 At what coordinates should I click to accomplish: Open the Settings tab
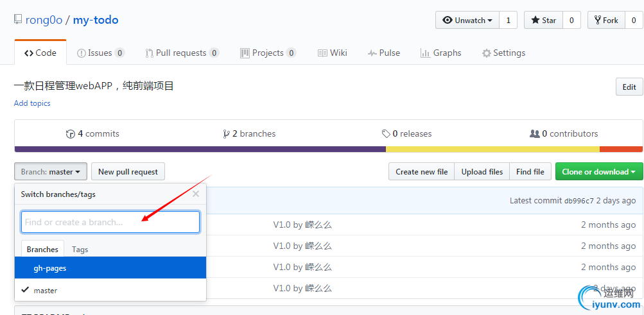click(x=503, y=53)
